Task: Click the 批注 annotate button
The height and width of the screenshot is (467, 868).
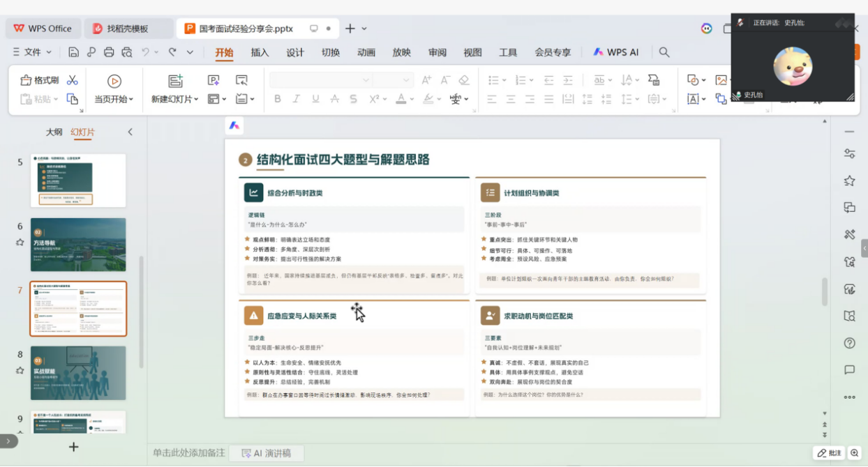Action: coord(829,453)
